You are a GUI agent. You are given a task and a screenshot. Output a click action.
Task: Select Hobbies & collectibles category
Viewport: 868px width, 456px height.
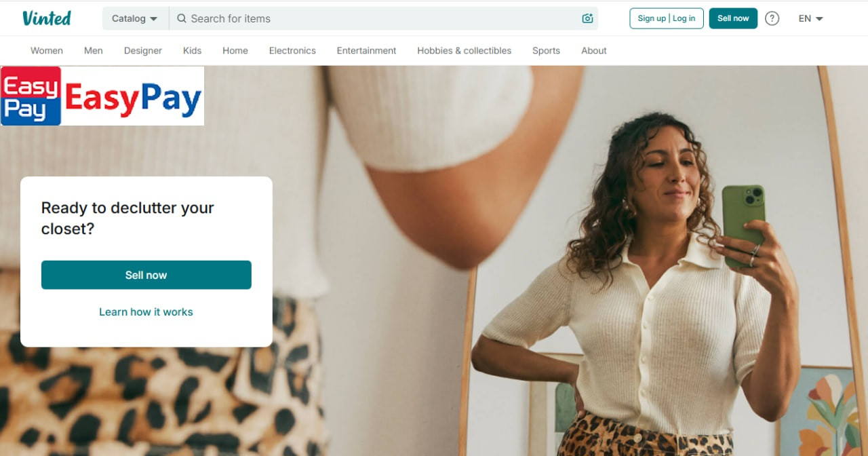tap(465, 51)
